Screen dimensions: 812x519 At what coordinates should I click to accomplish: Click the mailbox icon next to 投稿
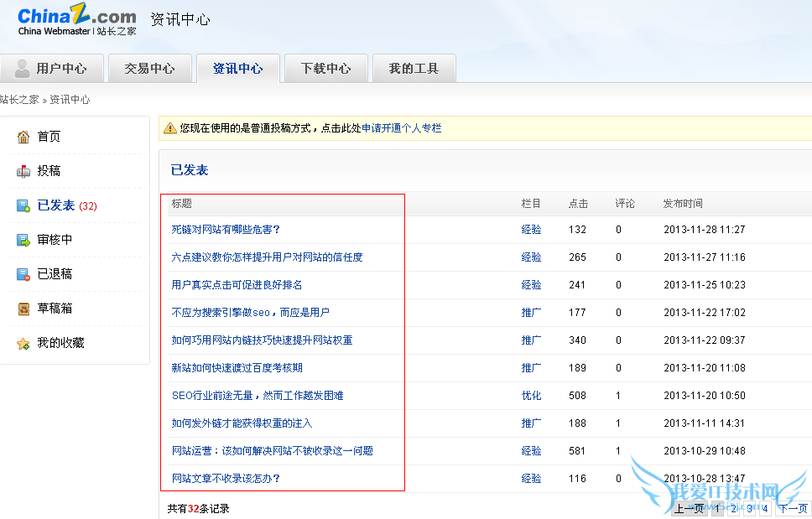pos(23,171)
